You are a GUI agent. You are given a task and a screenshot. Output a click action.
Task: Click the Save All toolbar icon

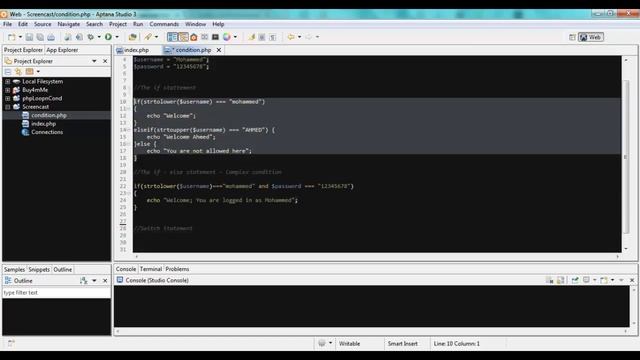pos(40,37)
